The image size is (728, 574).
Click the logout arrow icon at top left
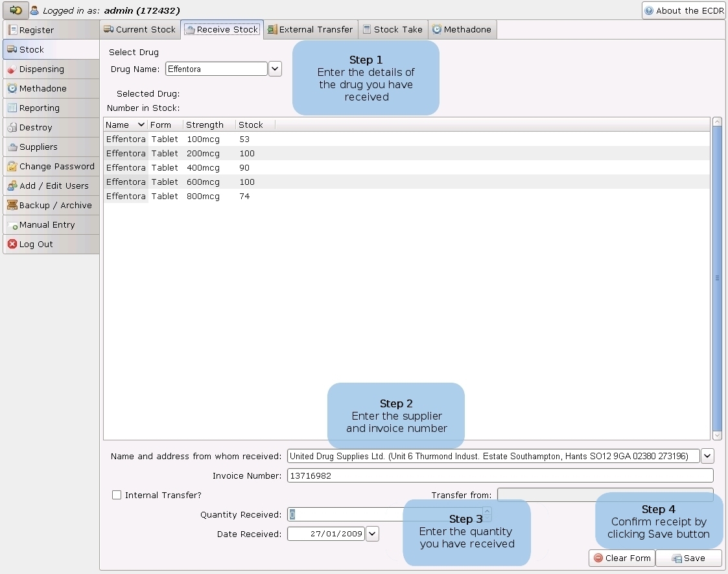(x=16, y=10)
